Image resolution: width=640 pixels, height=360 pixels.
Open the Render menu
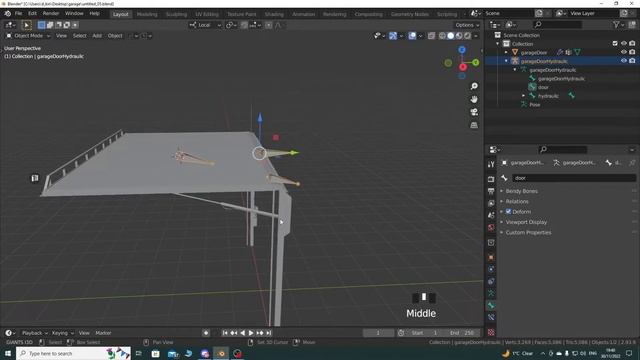click(x=51, y=13)
